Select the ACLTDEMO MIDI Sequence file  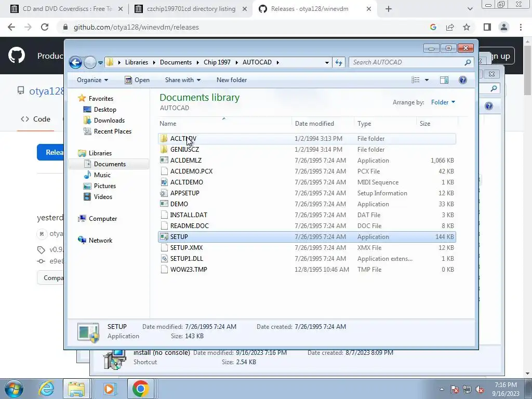[x=307, y=182]
